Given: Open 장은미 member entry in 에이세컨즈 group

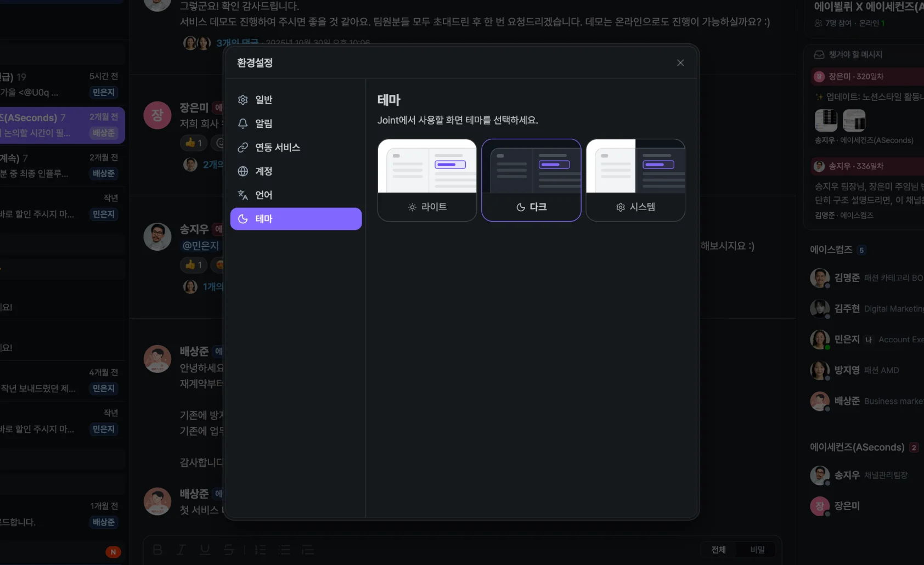Looking at the screenshot, I should (x=867, y=506).
